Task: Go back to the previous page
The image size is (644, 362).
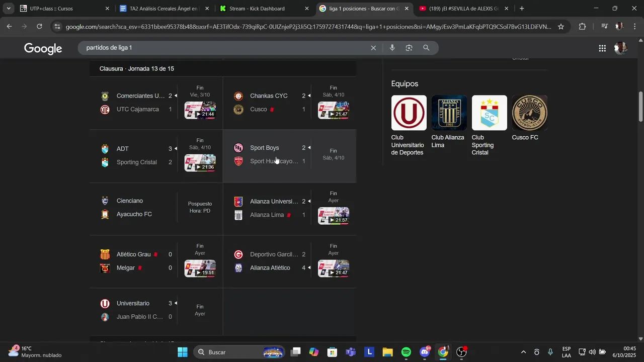Action: 9,27
